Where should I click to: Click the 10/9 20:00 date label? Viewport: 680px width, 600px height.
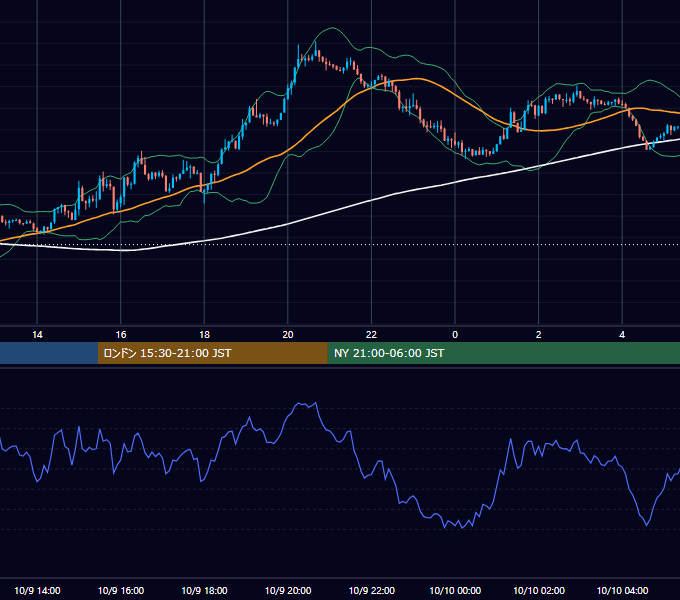[288, 590]
